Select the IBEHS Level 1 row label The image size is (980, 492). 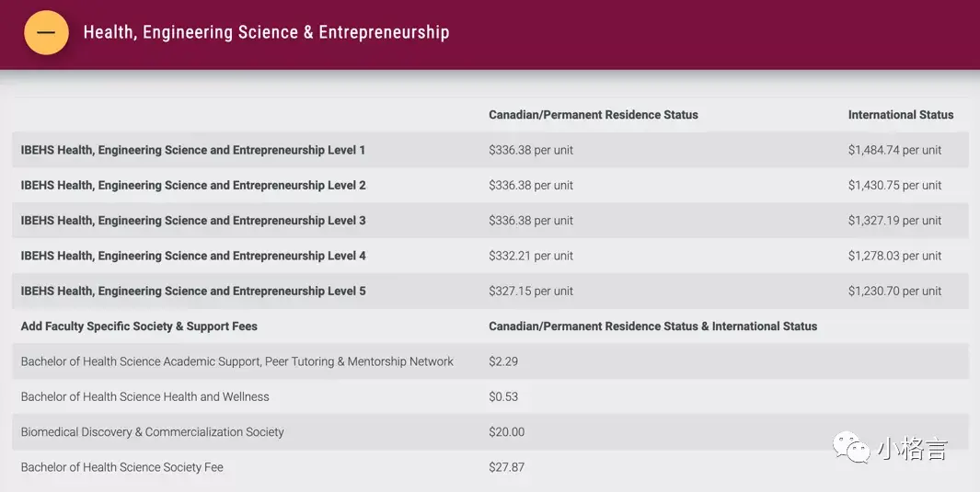click(193, 150)
